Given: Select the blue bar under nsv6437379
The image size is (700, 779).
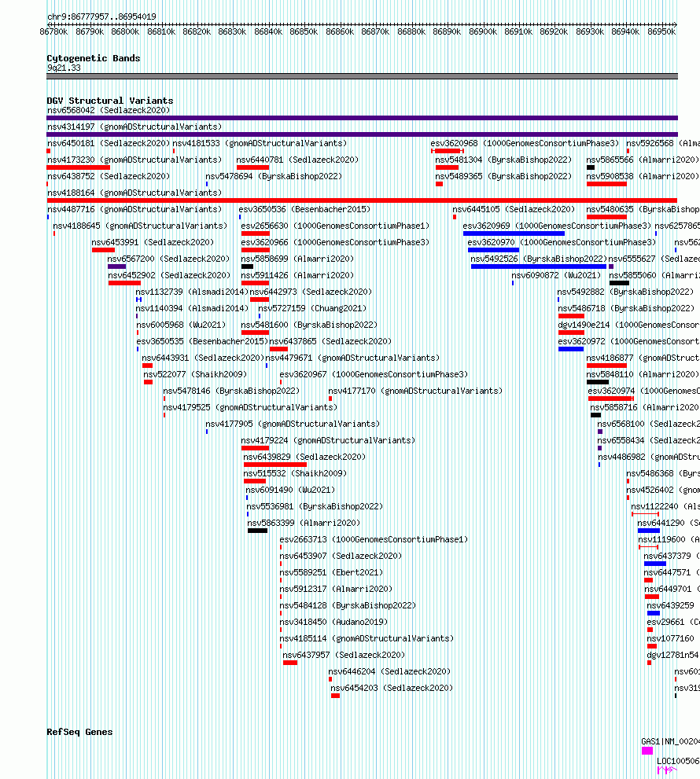Looking at the screenshot, I should click(x=654, y=564).
